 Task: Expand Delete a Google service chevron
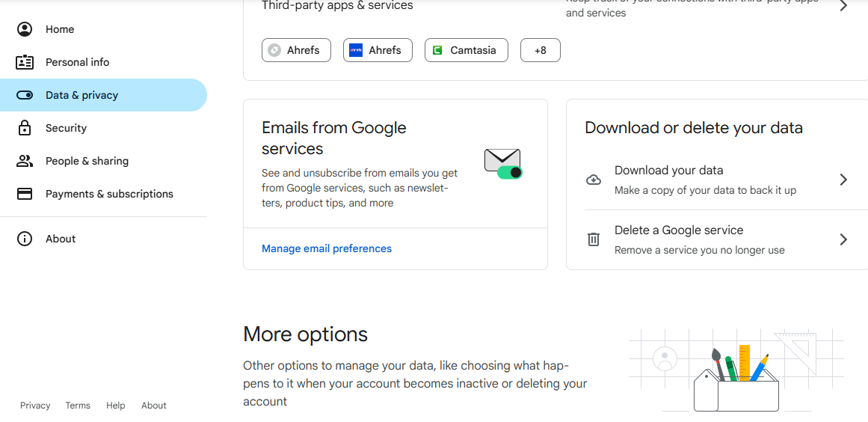pos(843,239)
